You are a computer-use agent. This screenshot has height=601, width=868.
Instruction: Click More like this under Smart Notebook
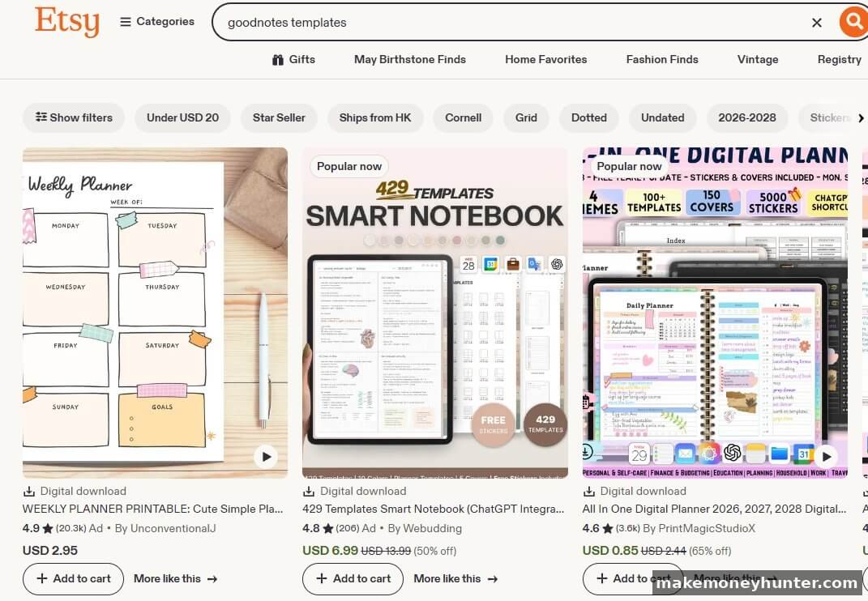click(455, 579)
